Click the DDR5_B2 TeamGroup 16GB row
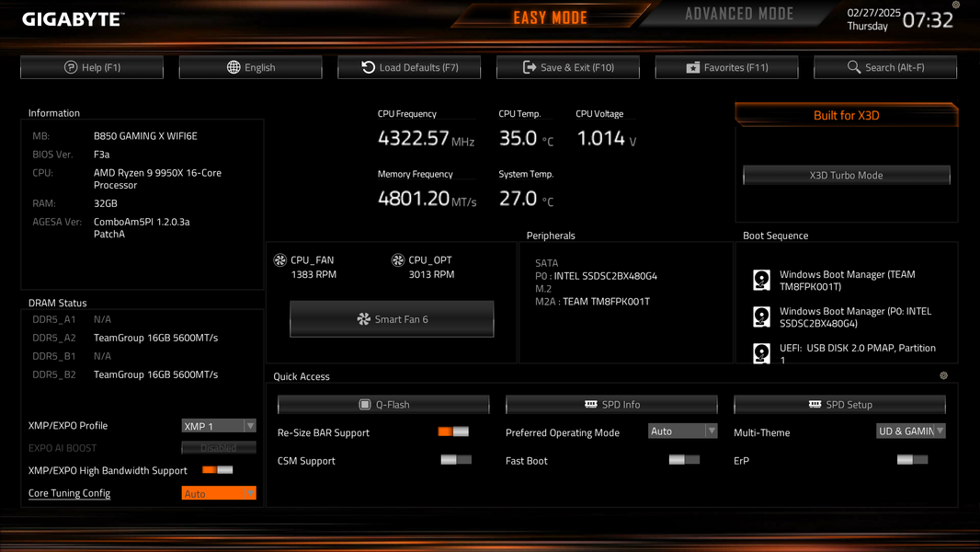This screenshot has height=552, width=980. [125, 374]
